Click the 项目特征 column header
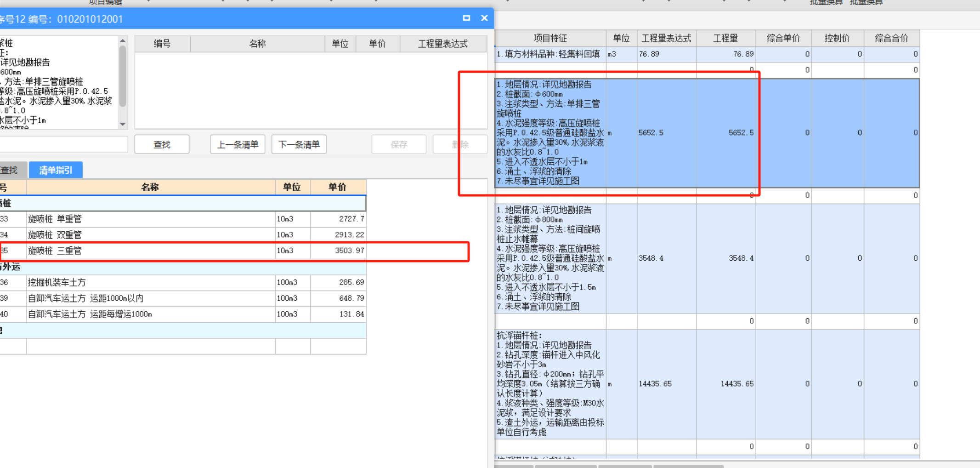The height and width of the screenshot is (468, 980). pos(550,38)
